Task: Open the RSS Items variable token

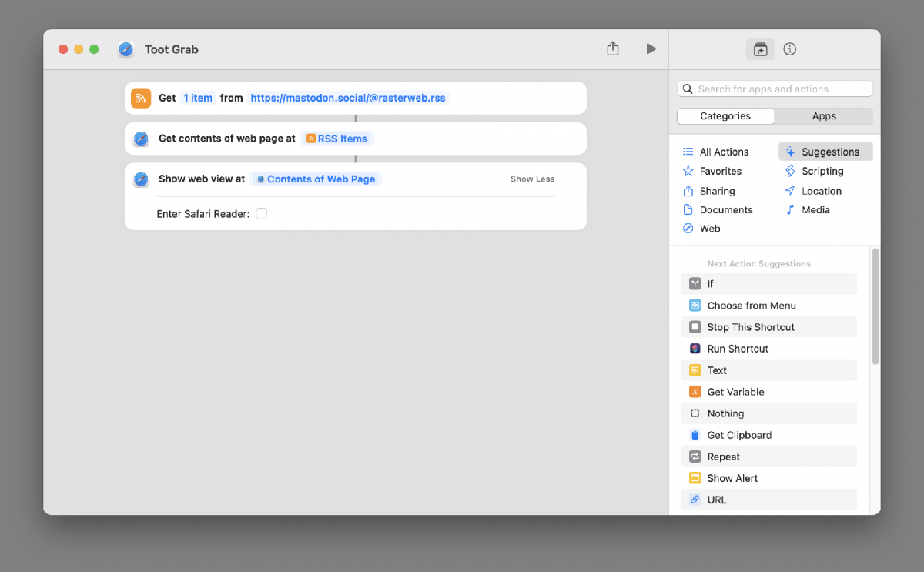Action: tap(337, 139)
